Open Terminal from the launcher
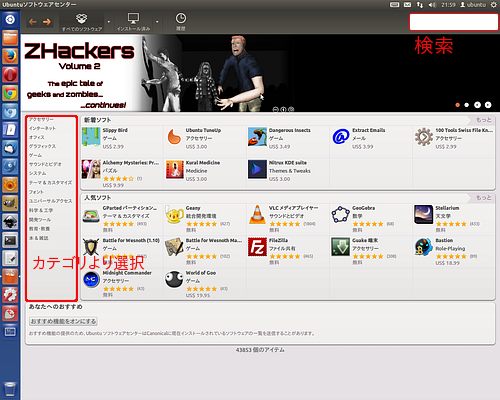The width and height of the screenshot is (500, 400). [10, 240]
